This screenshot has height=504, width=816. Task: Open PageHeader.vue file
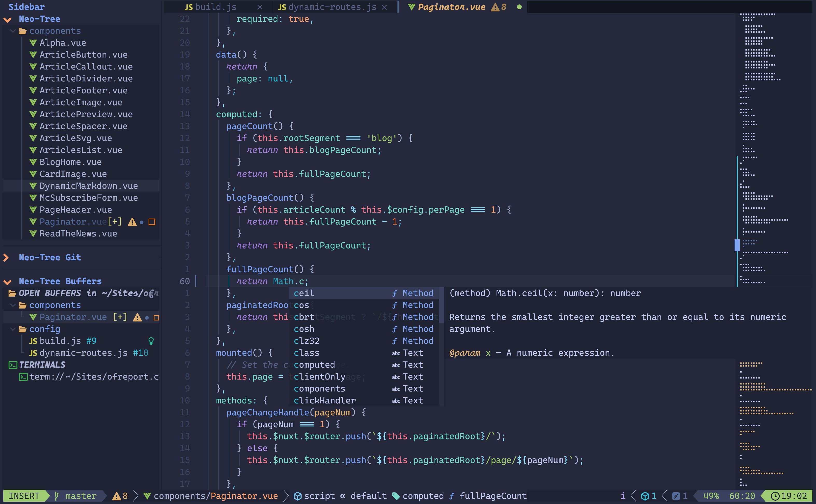[x=76, y=210]
